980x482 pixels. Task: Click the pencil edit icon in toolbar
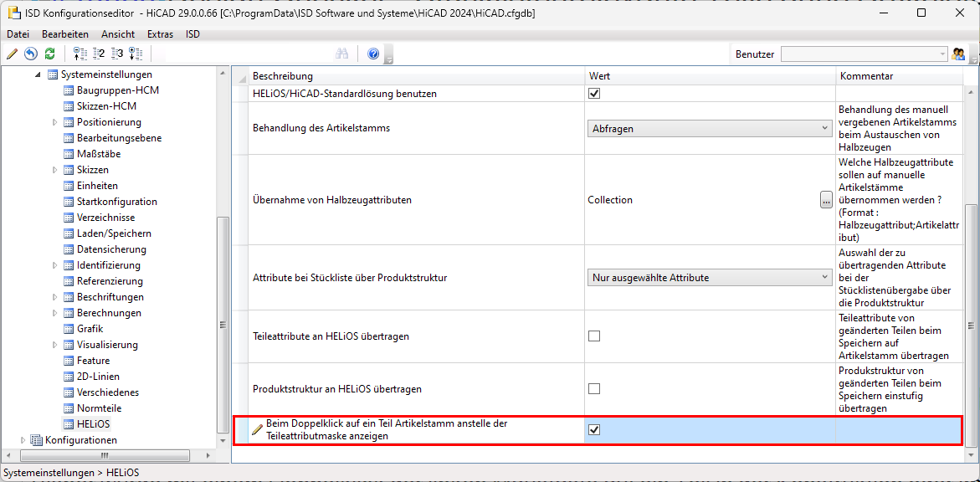tap(12, 54)
